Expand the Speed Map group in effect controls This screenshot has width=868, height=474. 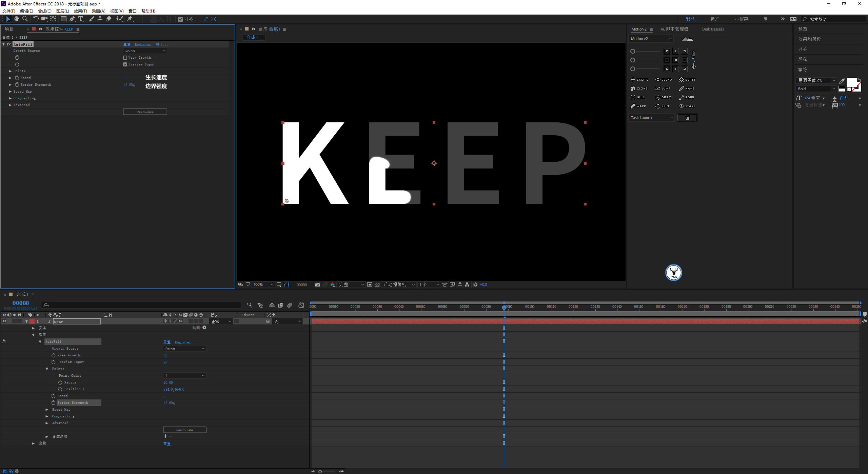click(x=10, y=92)
